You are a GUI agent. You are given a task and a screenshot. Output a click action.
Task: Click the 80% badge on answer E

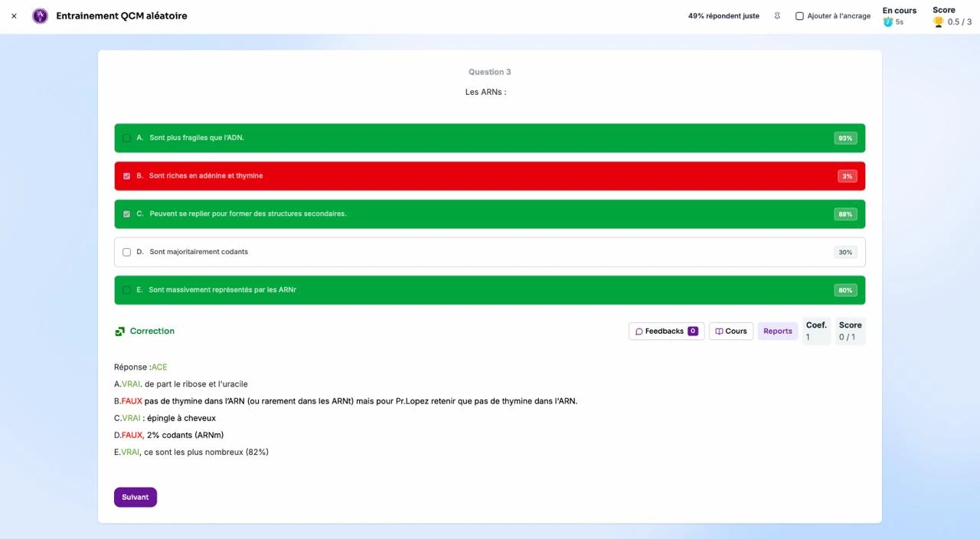pyautogui.click(x=845, y=290)
